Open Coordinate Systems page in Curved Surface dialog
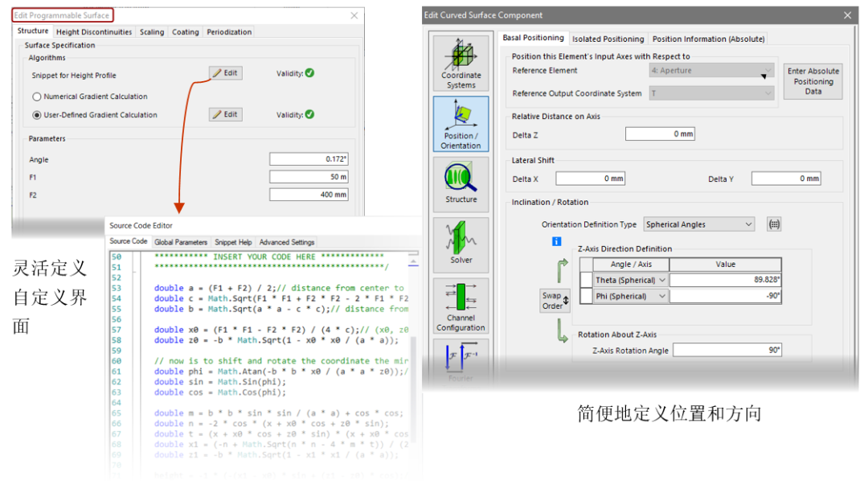868x489 pixels. [x=461, y=63]
